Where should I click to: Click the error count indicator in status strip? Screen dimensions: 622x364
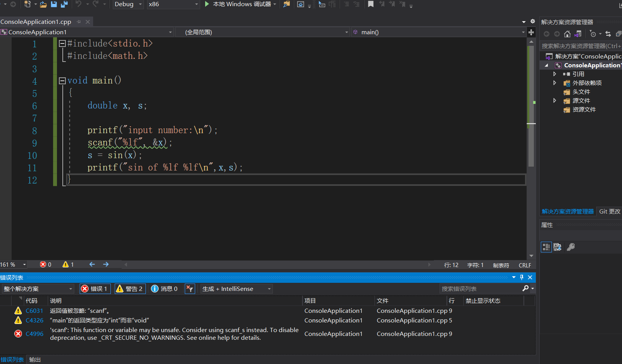point(45,264)
